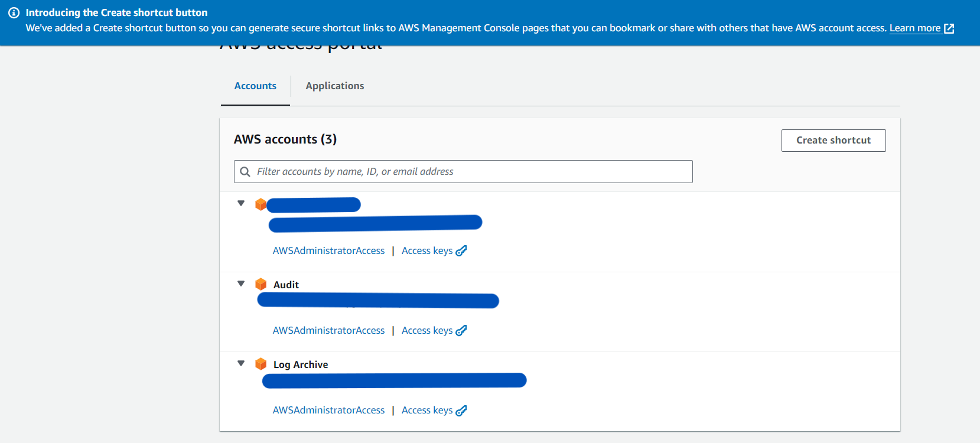The height and width of the screenshot is (443, 980).
Task: Open the Learn more external link icon
Action: tap(949, 28)
